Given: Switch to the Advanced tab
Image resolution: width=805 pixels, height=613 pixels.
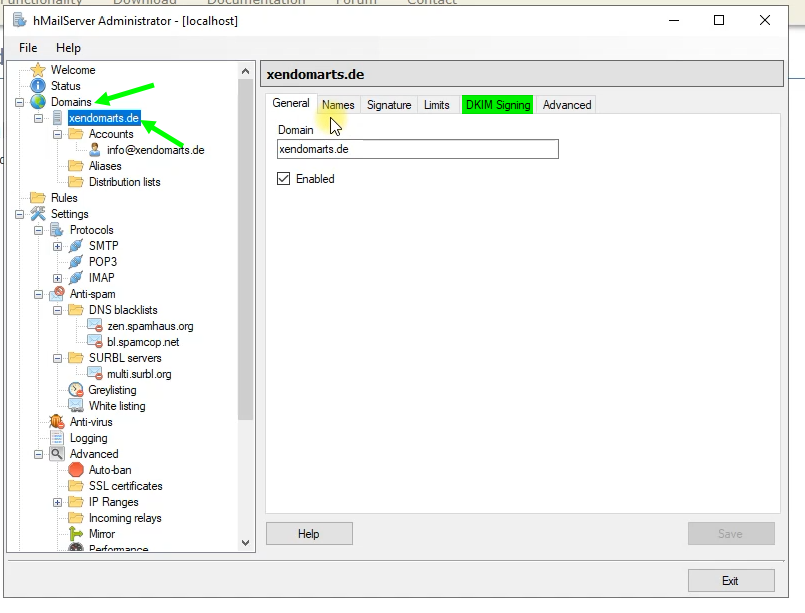Looking at the screenshot, I should click(567, 105).
